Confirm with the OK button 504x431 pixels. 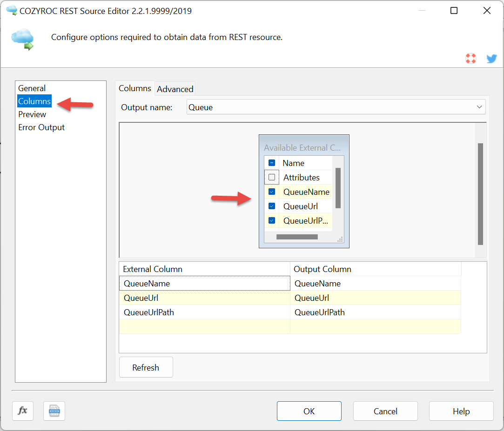coord(309,411)
